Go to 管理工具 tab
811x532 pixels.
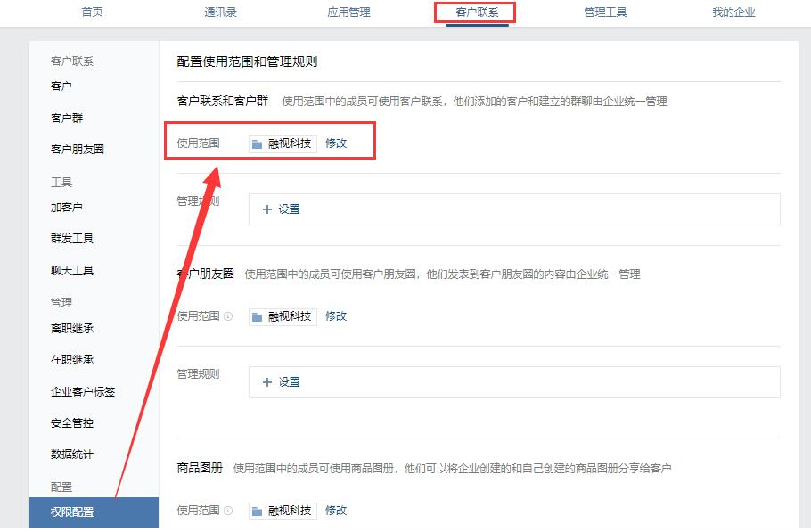[605, 12]
